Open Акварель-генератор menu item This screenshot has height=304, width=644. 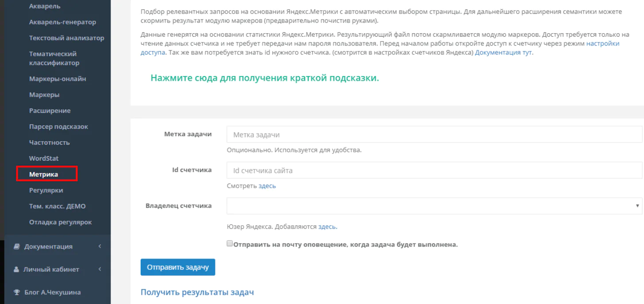click(x=62, y=22)
